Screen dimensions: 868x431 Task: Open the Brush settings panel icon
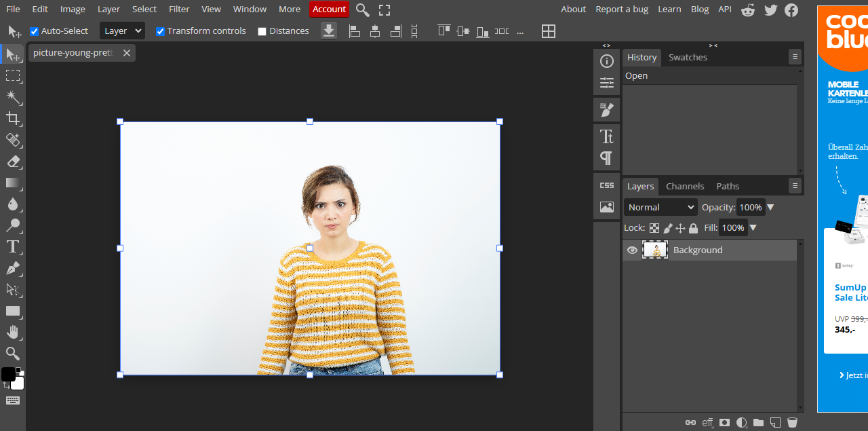607,109
